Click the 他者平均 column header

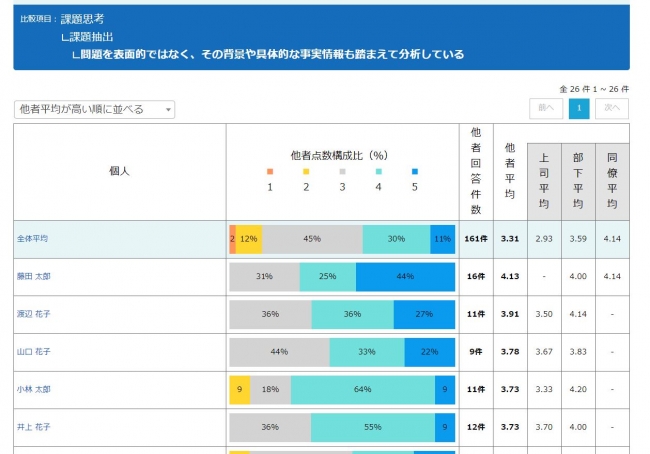(x=510, y=172)
